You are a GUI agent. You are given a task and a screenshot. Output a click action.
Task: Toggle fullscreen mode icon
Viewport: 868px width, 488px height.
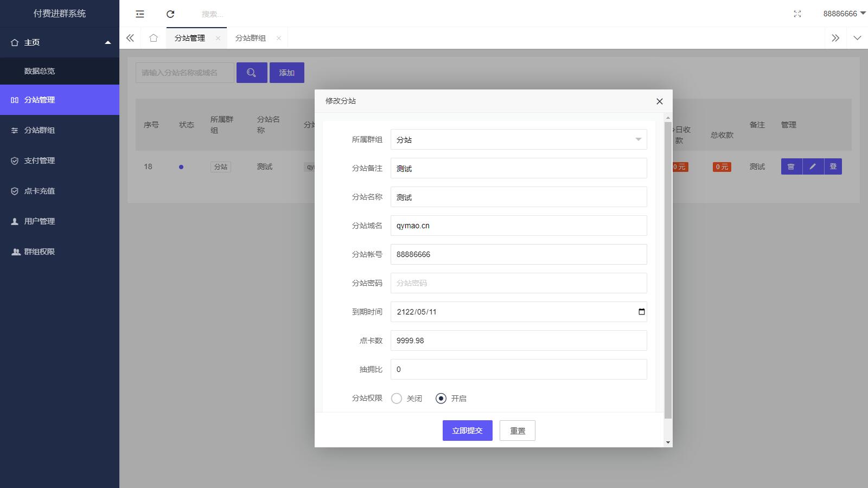click(x=797, y=14)
